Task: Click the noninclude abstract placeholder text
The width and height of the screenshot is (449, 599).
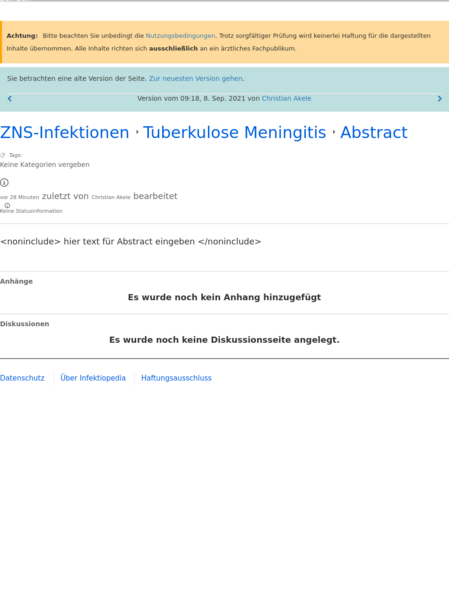Action: pyautogui.click(x=131, y=241)
